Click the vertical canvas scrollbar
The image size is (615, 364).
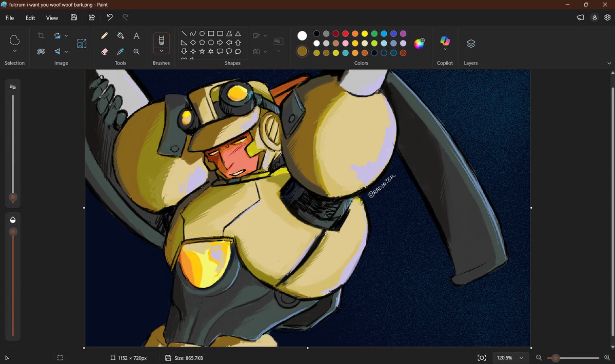612,212
